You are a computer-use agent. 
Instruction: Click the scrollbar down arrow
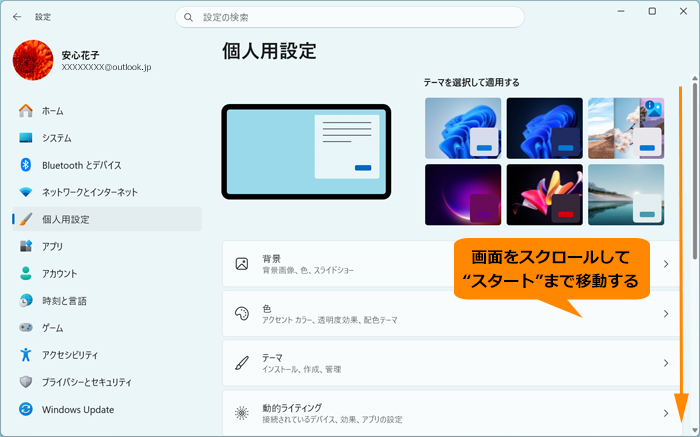[695, 430]
